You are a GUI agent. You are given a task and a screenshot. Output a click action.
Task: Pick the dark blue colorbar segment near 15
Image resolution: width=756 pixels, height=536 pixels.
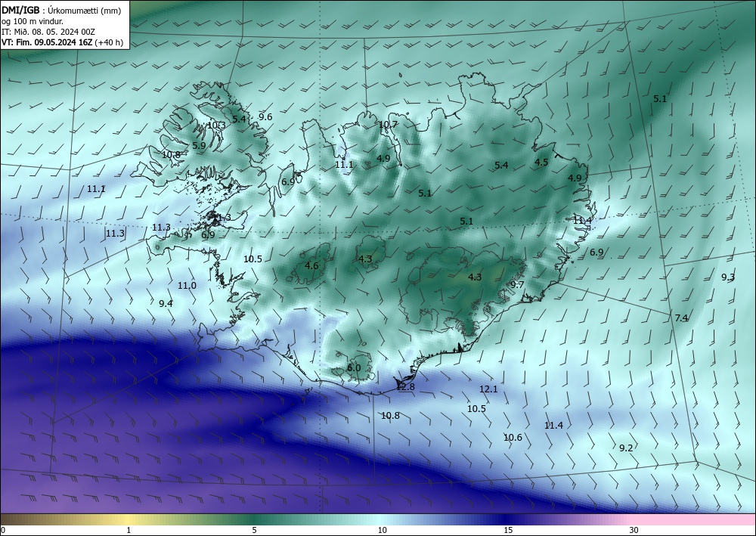coord(507,519)
